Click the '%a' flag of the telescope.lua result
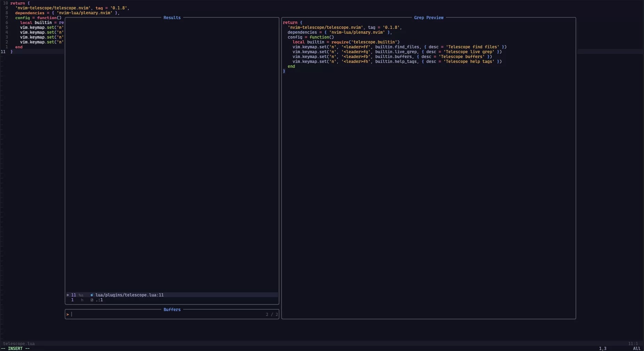The width and height of the screenshot is (644, 351). 81,295
